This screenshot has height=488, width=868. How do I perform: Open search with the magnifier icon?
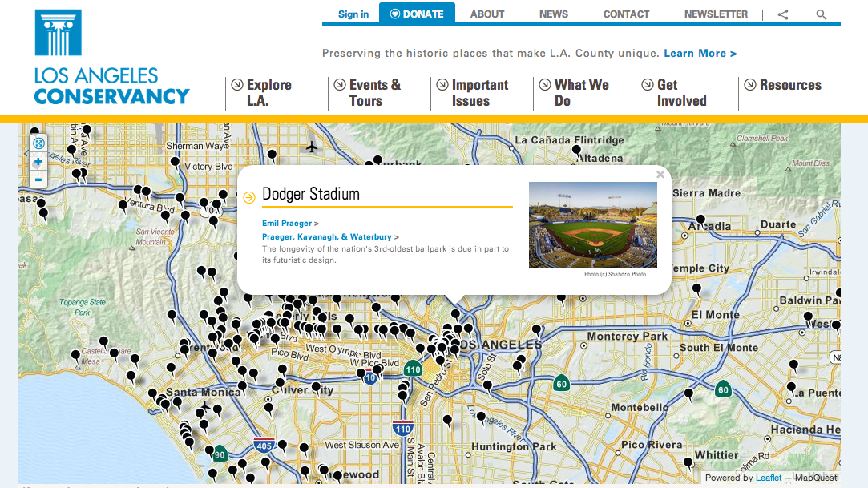pyautogui.click(x=822, y=15)
